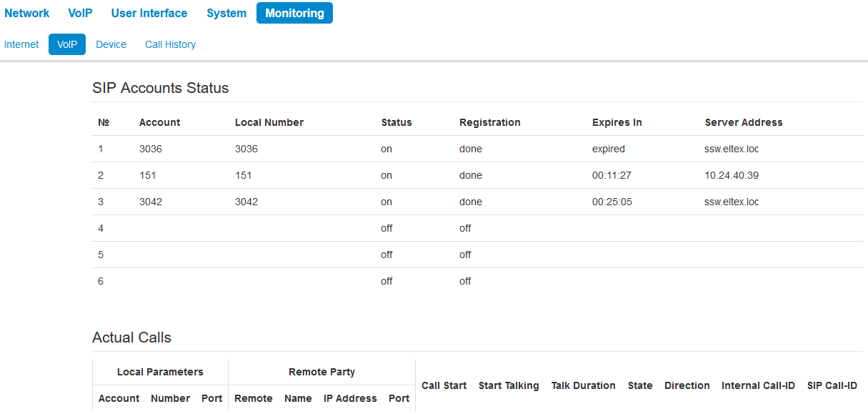The width and height of the screenshot is (868, 414).
Task: Select the VoIP monitoring sub-tab
Action: coord(67,44)
